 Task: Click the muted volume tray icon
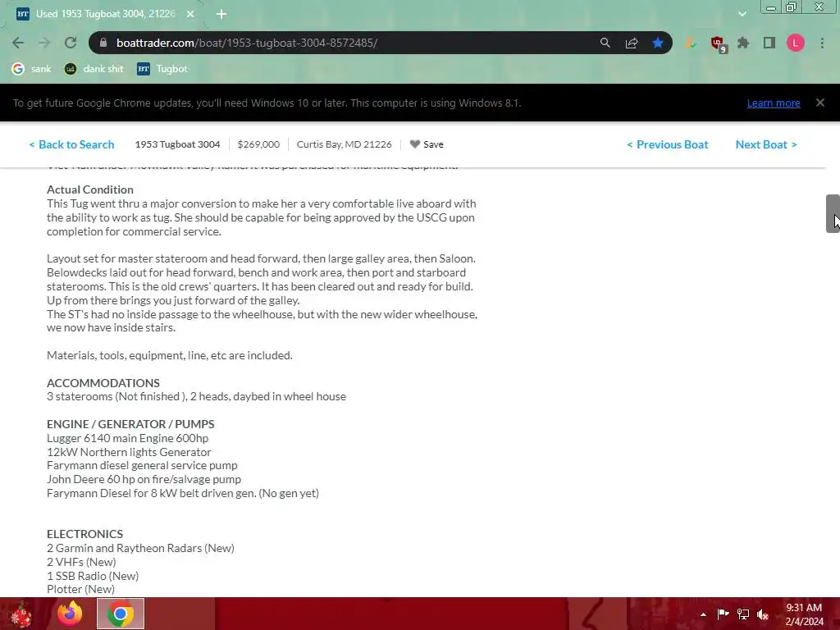pos(763,614)
